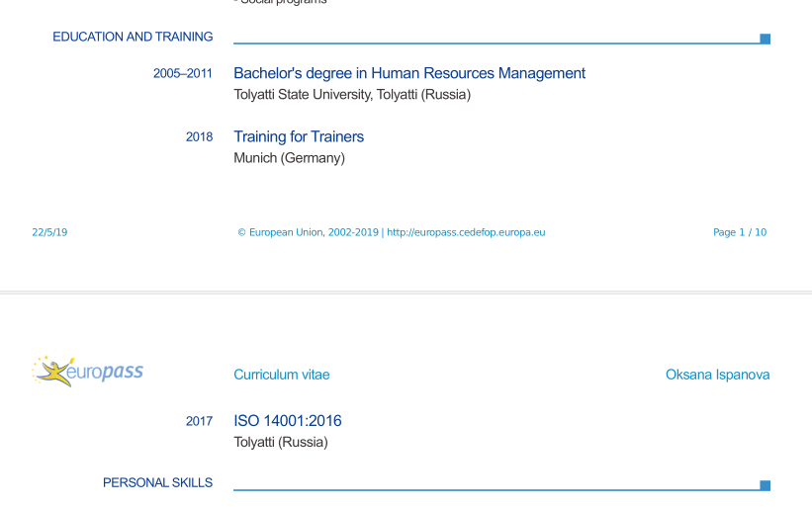Click the blue square ending the Education and Training line

click(x=765, y=40)
